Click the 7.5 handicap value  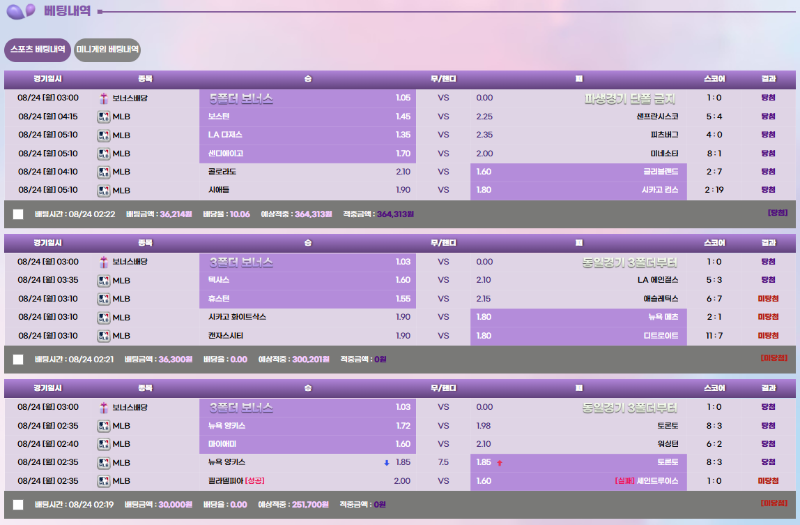pos(443,462)
